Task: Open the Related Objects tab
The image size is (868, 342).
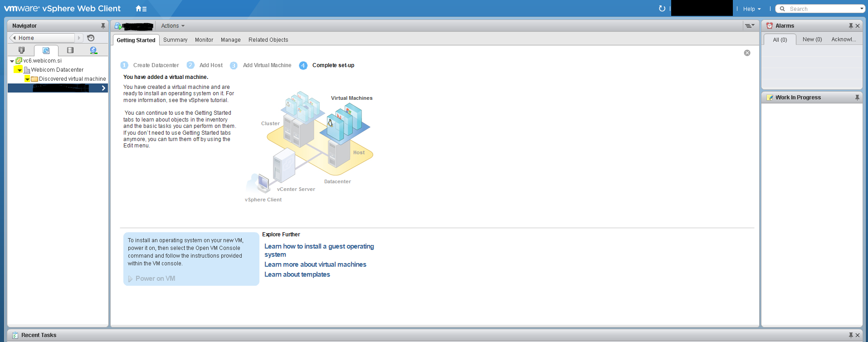Action: point(268,40)
